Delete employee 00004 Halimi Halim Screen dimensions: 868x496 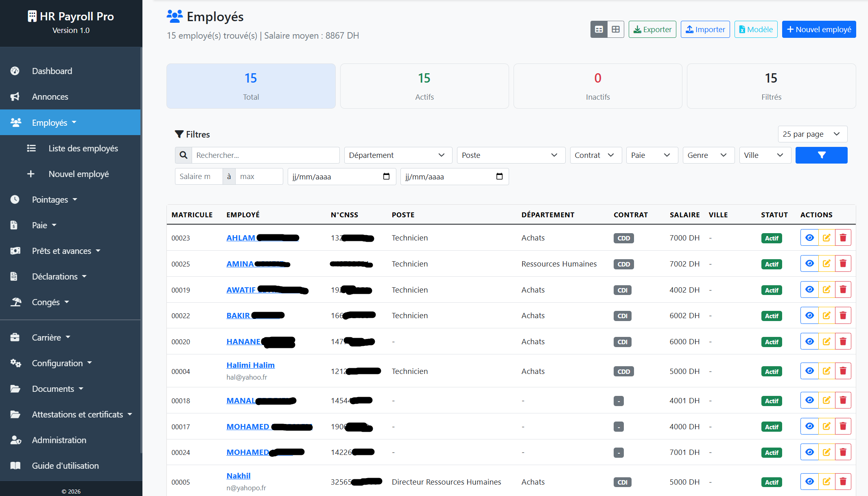843,371
